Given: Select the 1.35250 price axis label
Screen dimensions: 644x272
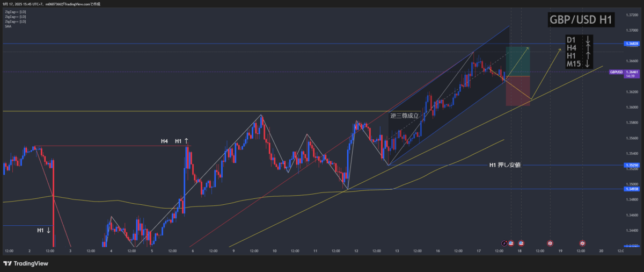Looking at the screenshot, I should pyautogui.click(x=630, y=166).
